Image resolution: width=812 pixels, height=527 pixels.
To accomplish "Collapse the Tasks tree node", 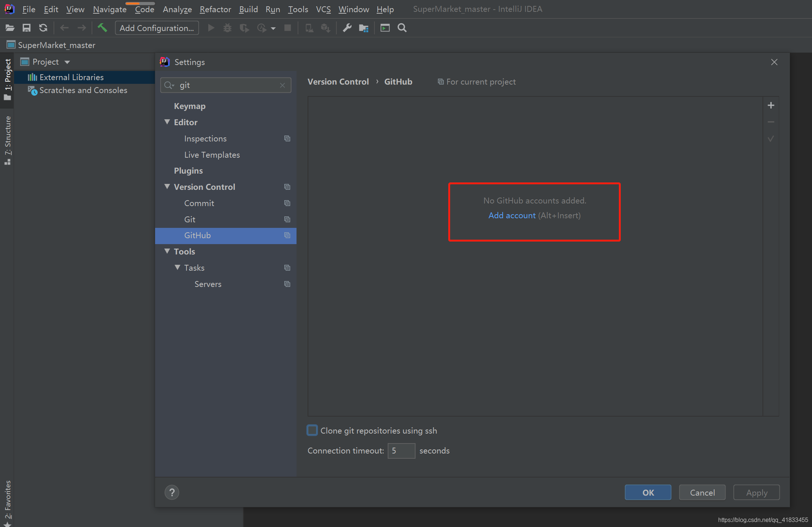I will (x=178, y=267).
